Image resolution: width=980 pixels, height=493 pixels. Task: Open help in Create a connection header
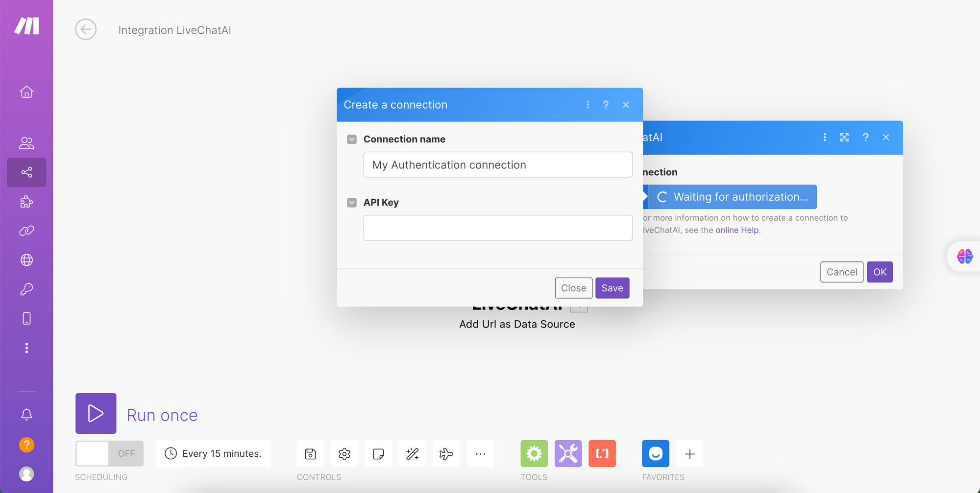[x=606, y=105]
